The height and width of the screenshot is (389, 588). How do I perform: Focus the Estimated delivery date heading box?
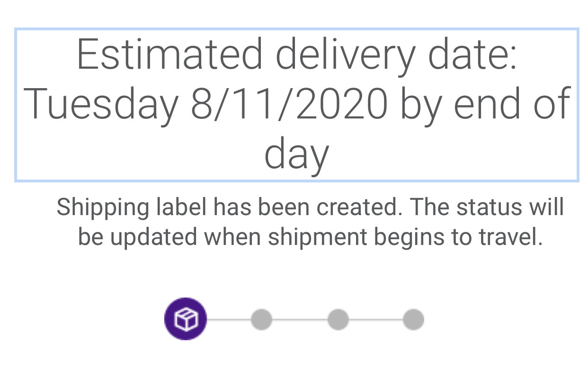(297, 105)
